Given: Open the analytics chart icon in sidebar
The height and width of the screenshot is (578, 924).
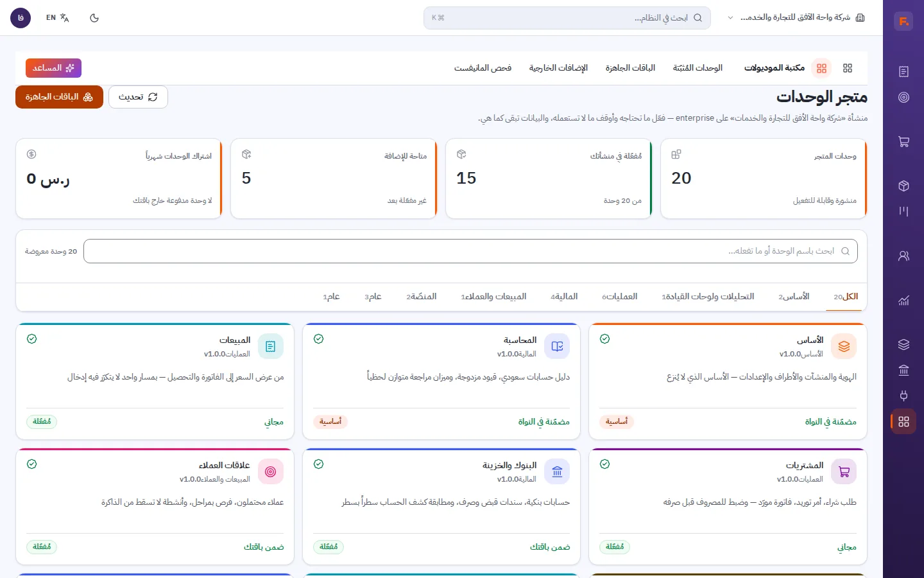Looking at the screenshot, I should click(903, 300).
